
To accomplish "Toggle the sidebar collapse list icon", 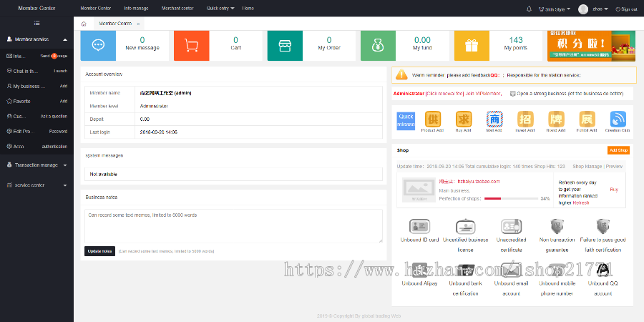I will pos(36,24).
